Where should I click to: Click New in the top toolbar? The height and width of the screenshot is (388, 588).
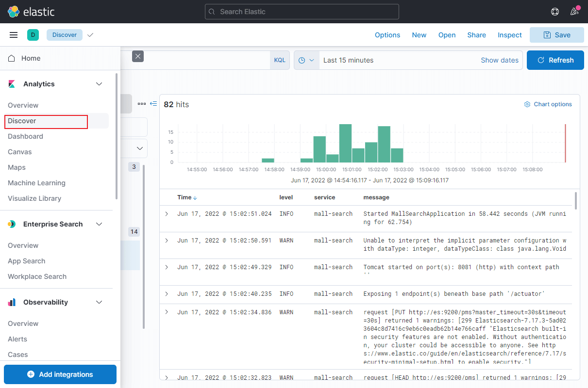click(x=419, y=35)
